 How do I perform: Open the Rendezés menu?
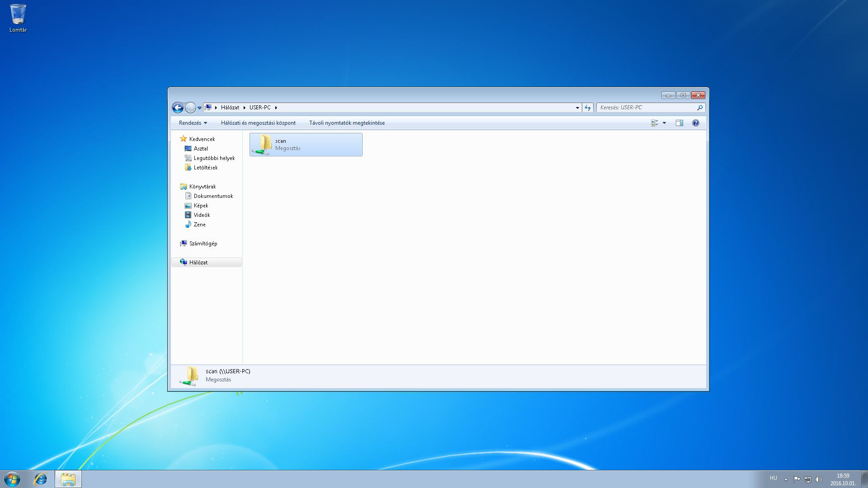(x=193, y=123)
